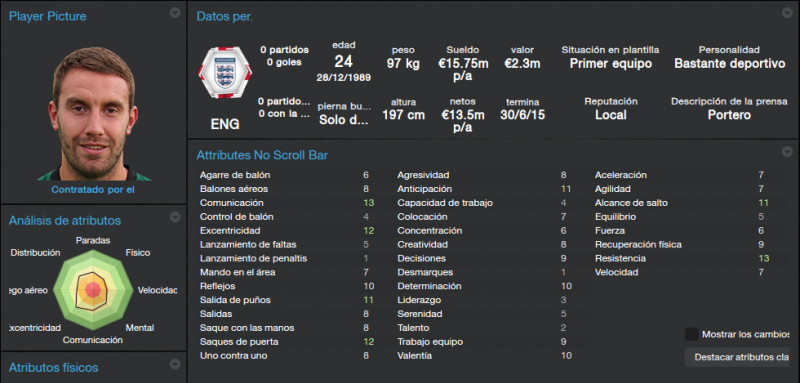The height and width of the screenshot is (383, 800).
Task: Open the Contratado por el link
Action: click(x=93, y=190)
